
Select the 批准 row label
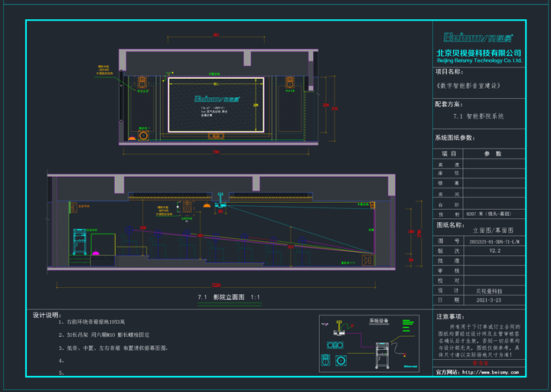448,261
